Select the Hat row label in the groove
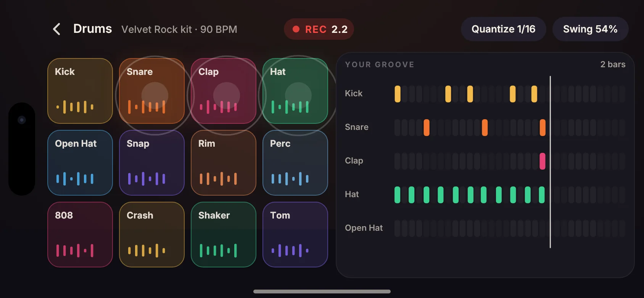644x298 pixels. (352, 194)
